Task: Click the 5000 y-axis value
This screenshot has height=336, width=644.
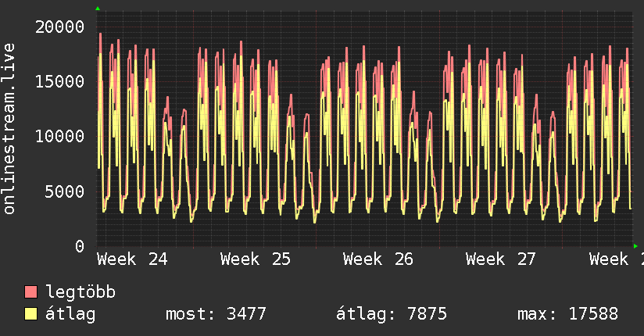Action: point(65,191)
